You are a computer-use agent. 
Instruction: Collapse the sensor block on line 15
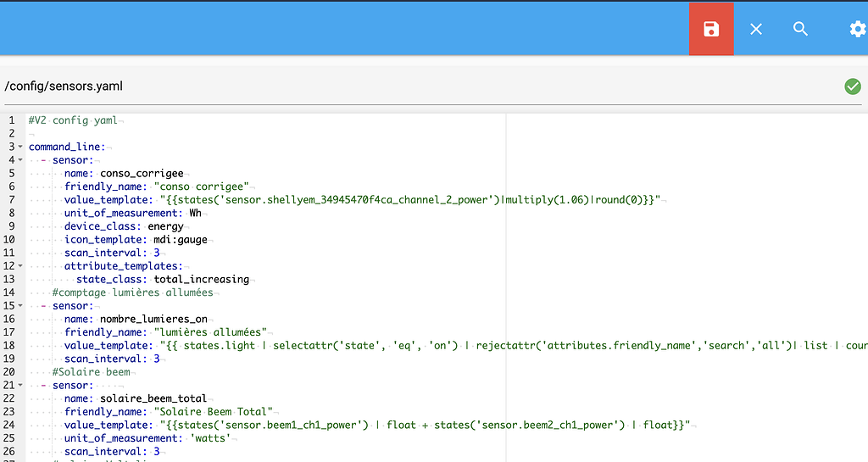coord(20,306)
